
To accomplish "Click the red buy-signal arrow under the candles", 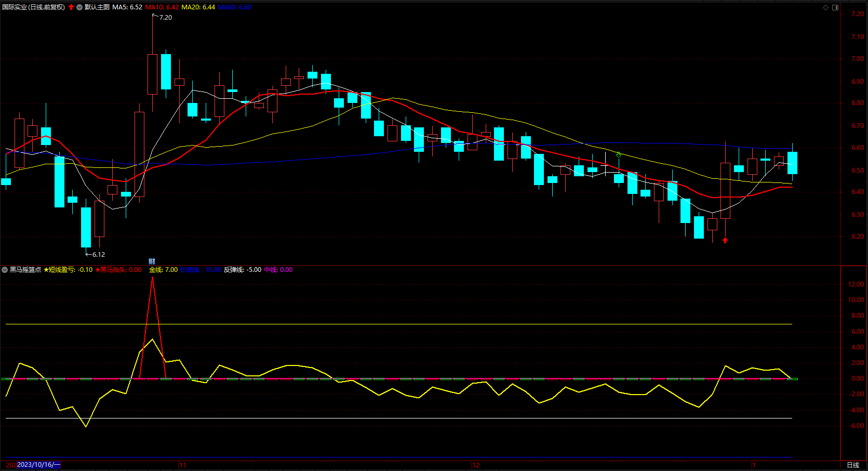I will pos(725,240).
